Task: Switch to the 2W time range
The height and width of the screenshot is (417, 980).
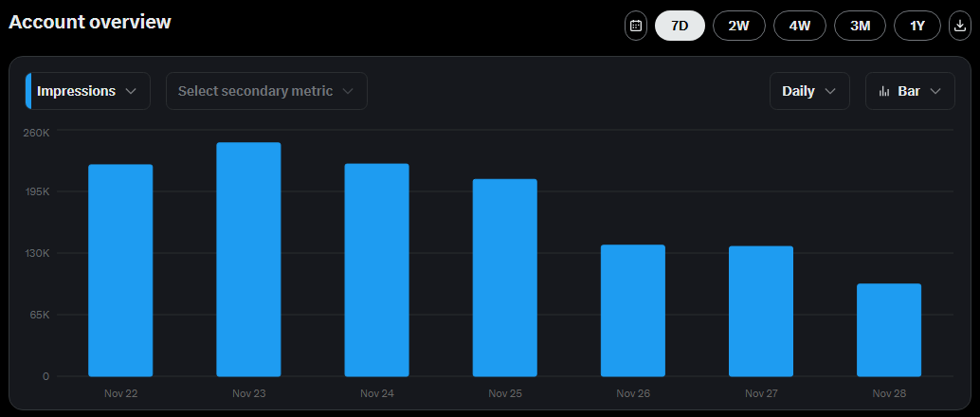Action: 739,26
